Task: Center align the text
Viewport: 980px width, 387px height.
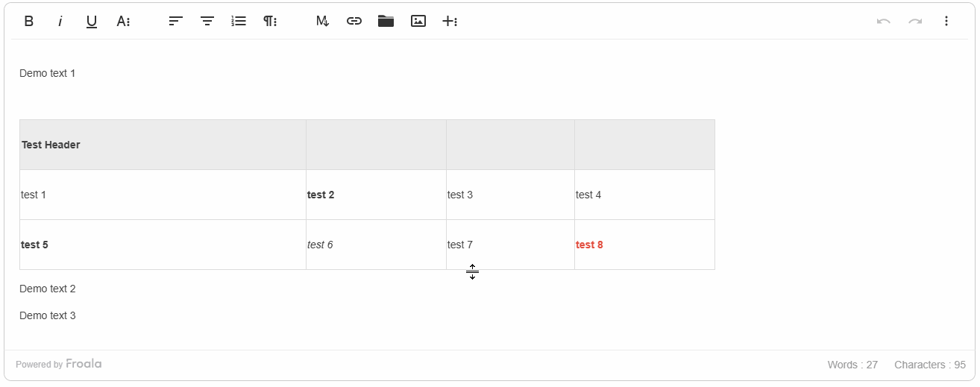Action: tap(207, 21)
